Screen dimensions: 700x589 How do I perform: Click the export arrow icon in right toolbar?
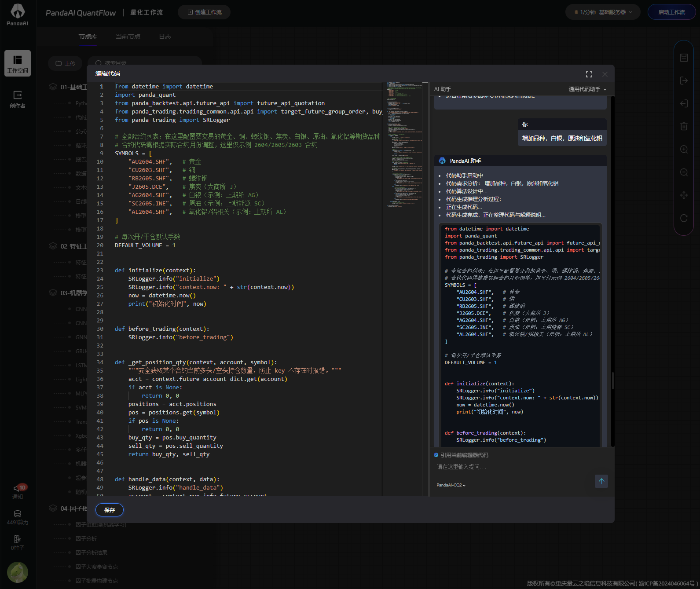684,80
